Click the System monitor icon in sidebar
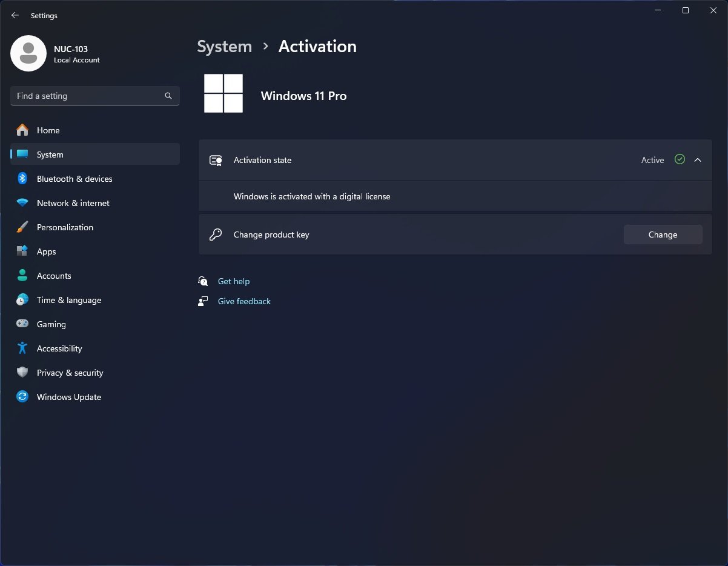 [22, 155]
